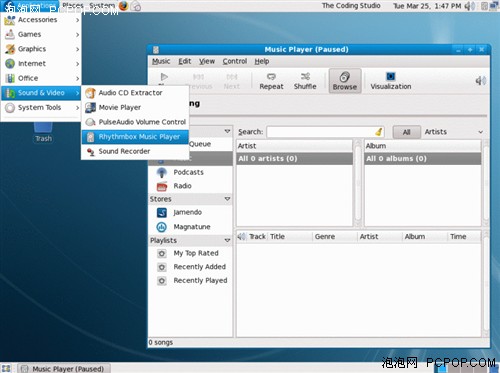Open the View menu
Image resolution: width=500 pixels, height=373 pixels.
click(x=207, y=61)
